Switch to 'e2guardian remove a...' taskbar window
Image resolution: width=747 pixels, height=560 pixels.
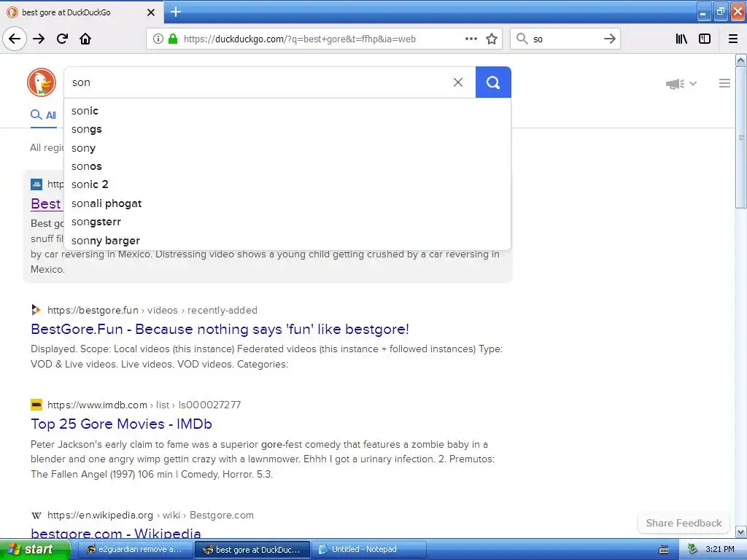click(x=135, y=550)
